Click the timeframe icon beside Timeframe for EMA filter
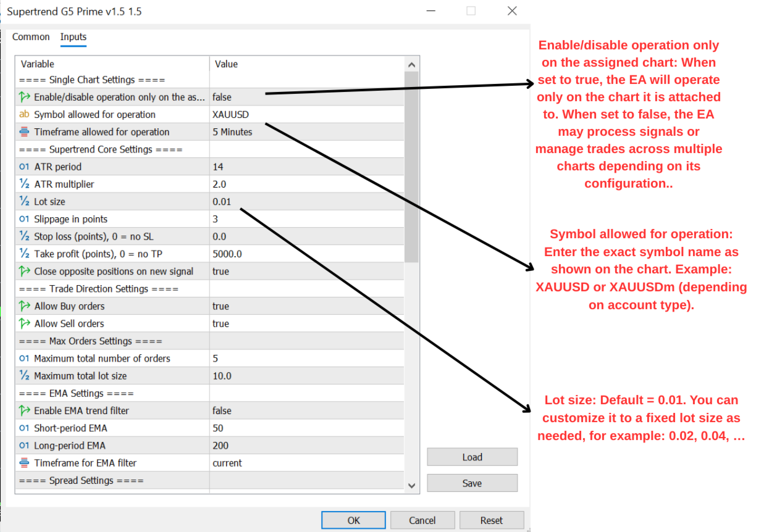The image size is (777, 532). (25, 463)
